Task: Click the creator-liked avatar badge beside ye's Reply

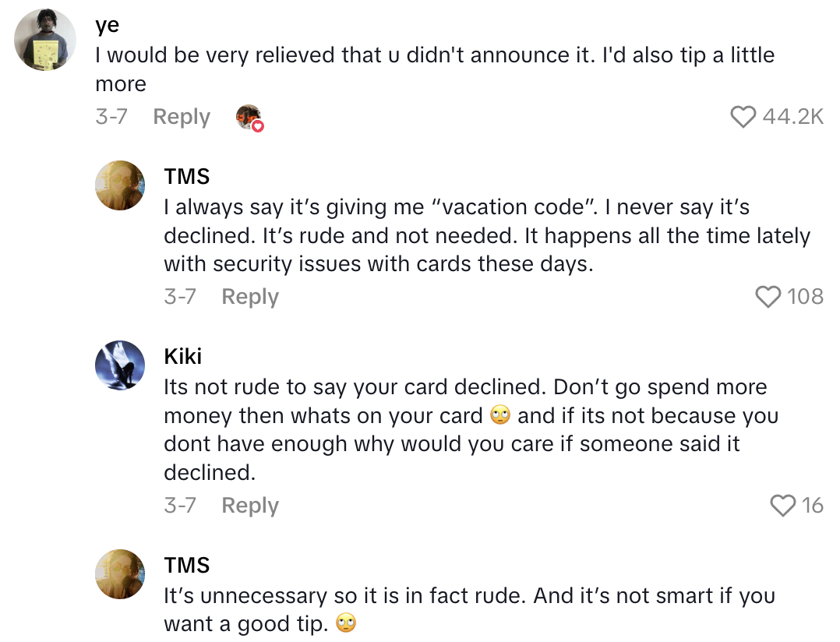Action: 249,118
